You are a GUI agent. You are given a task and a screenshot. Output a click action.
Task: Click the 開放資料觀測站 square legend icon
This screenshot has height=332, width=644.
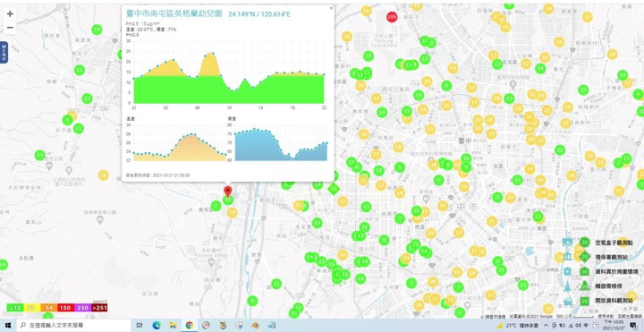[x=584, y=301]
